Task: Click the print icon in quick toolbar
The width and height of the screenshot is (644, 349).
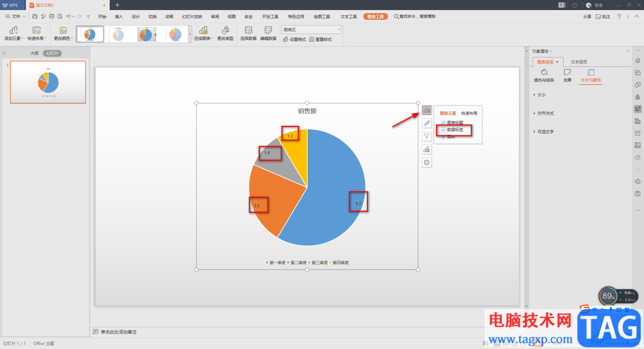Action: pos(52,16)
